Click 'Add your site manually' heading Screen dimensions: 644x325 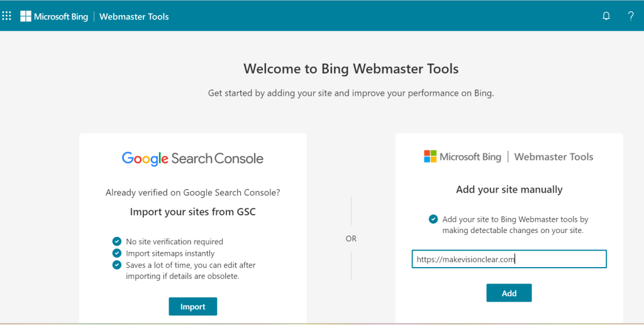point(509,190)
